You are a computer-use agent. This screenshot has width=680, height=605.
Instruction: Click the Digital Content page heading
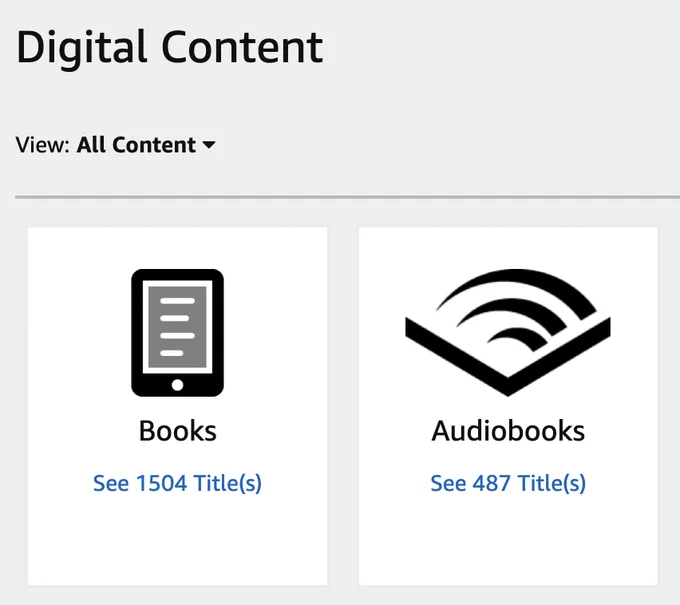170,48
